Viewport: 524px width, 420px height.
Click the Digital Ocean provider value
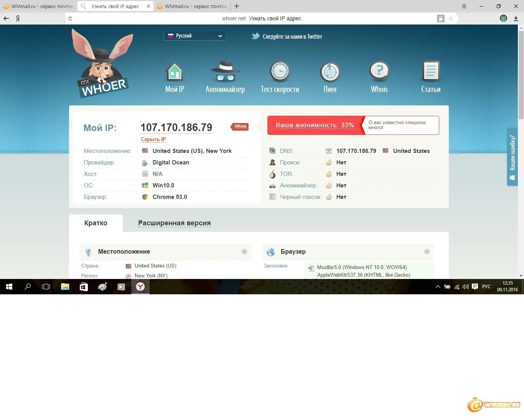pos(171,162)
